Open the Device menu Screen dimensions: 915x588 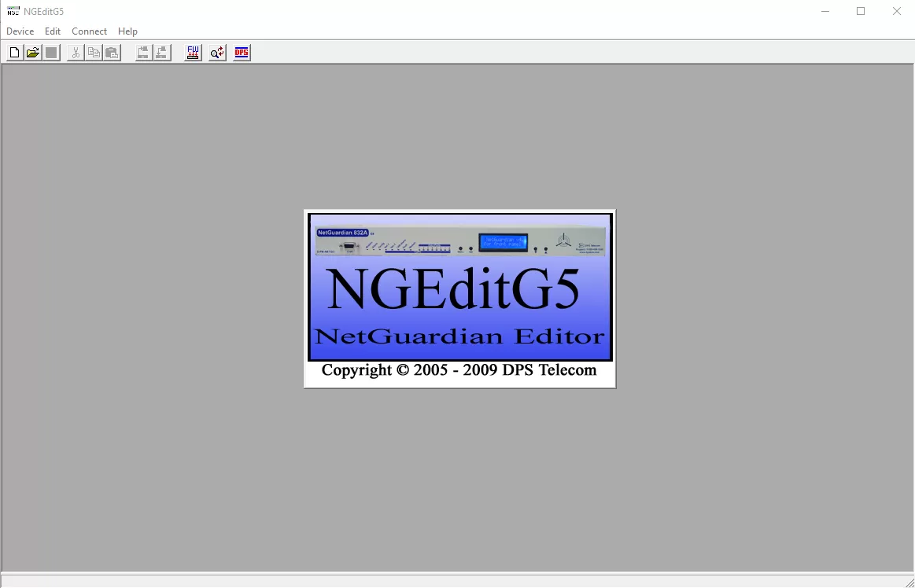coord(20,31)
